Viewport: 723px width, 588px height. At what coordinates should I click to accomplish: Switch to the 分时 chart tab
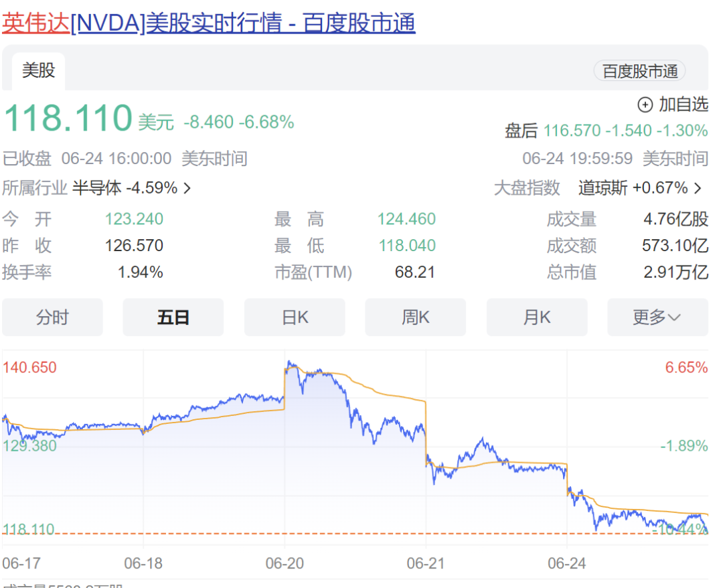tap(52, 317)
